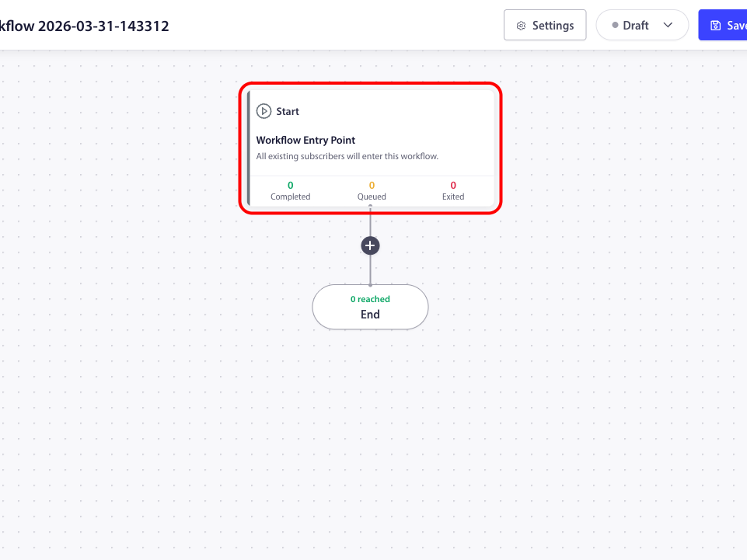Open the Settings button label
This screenshot has height=560, width=747.
pos(553,26)
